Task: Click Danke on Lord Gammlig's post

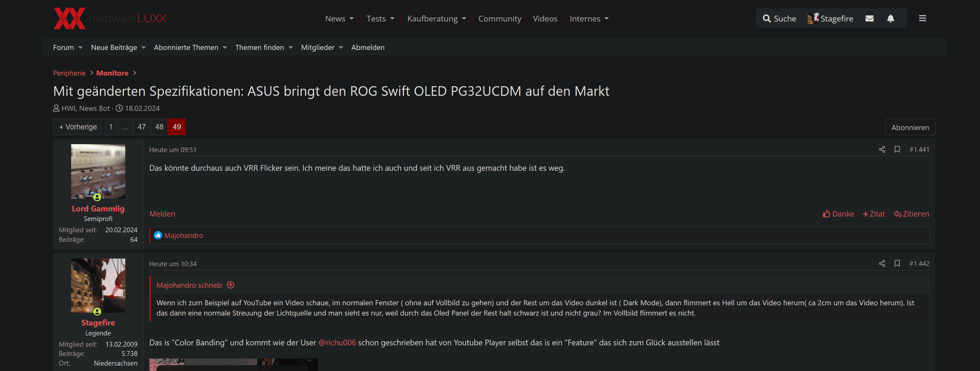Action: [838, 214]
